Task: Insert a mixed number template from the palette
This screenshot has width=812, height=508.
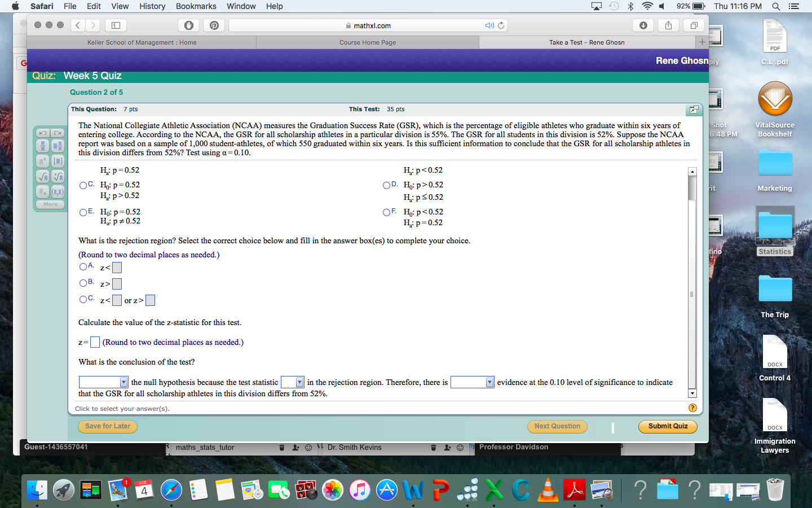Action: point(58,146)
